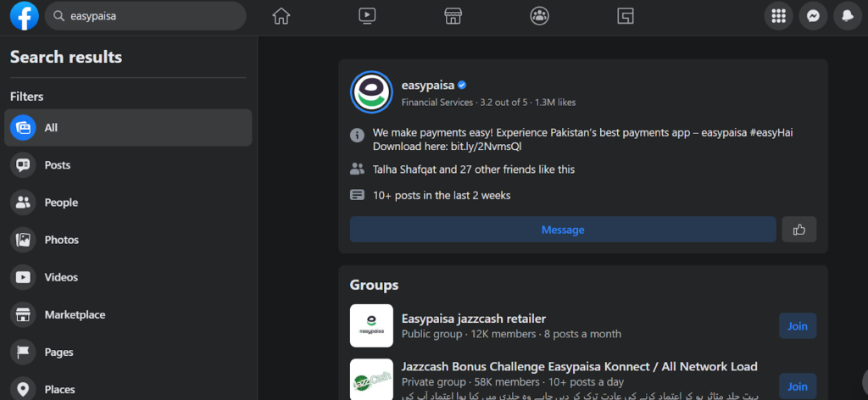Filter results by Posts
The image size is (868, 400).
[128, 165]
